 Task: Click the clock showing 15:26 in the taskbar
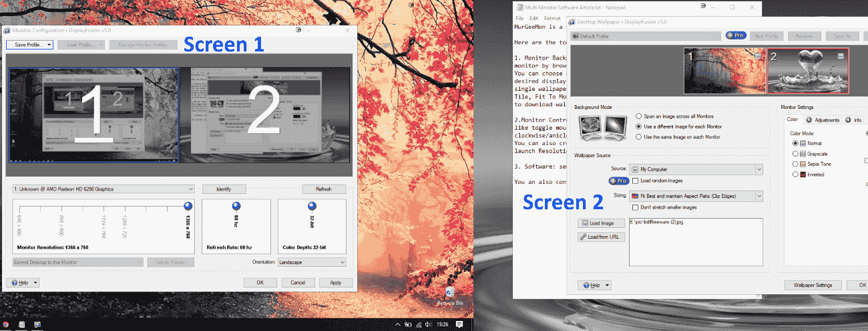[x=441, y=324]
